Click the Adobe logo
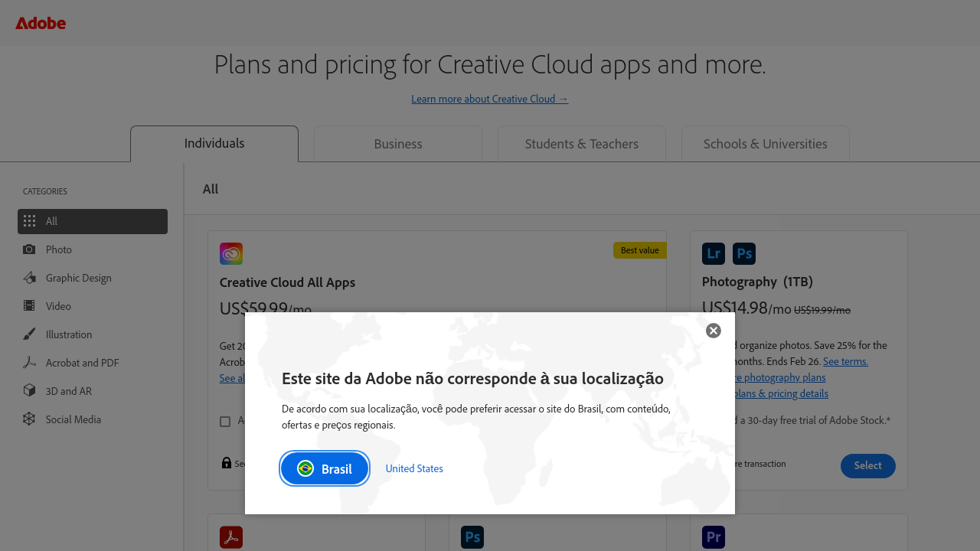This screenshot has height=551, width=980. point(41,23)
